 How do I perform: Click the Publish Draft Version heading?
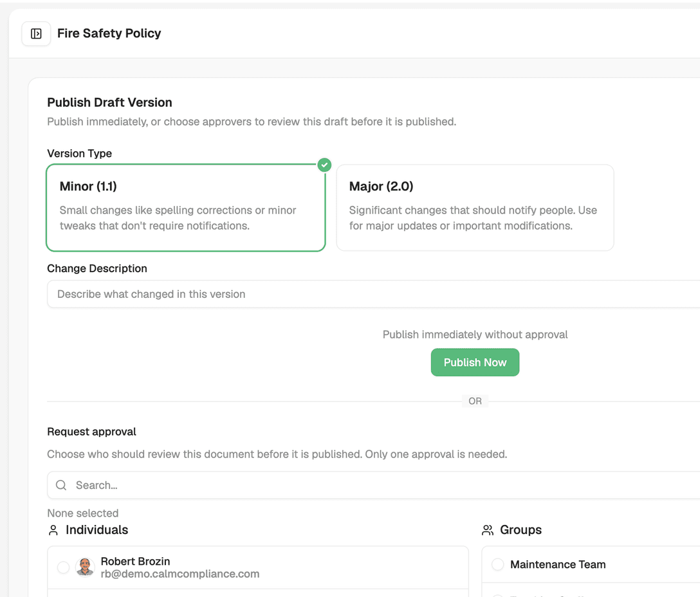click(x=110, y=102)
